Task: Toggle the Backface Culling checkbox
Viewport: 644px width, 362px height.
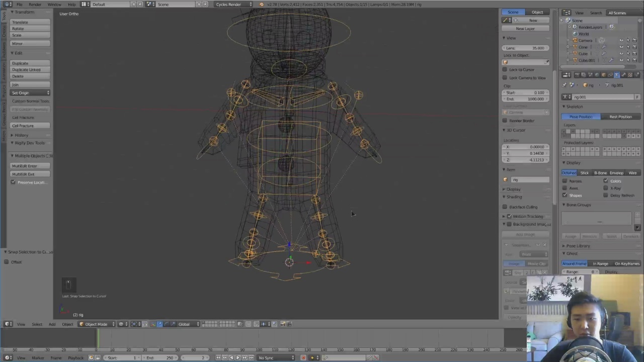Action: 505,207
